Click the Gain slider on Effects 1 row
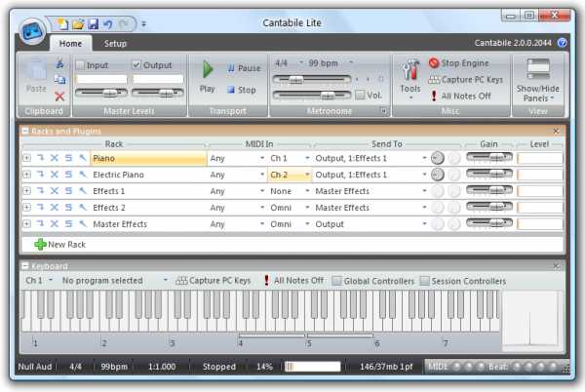This screenshot has height=392, width=585. [x=489, y=190]
